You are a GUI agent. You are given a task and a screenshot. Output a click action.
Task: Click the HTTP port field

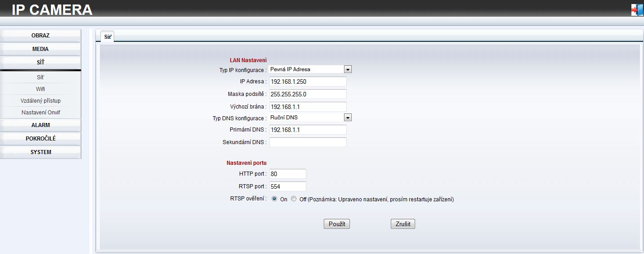[x=287, y=174]
